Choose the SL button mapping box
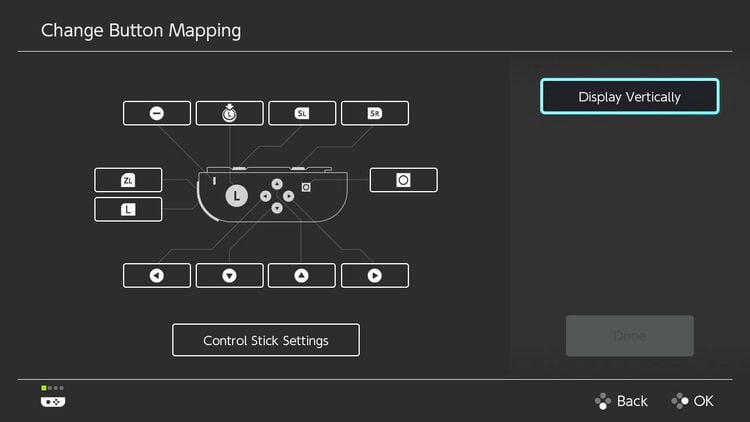Screen dimensions: 750x422 (x=302, y=113)
